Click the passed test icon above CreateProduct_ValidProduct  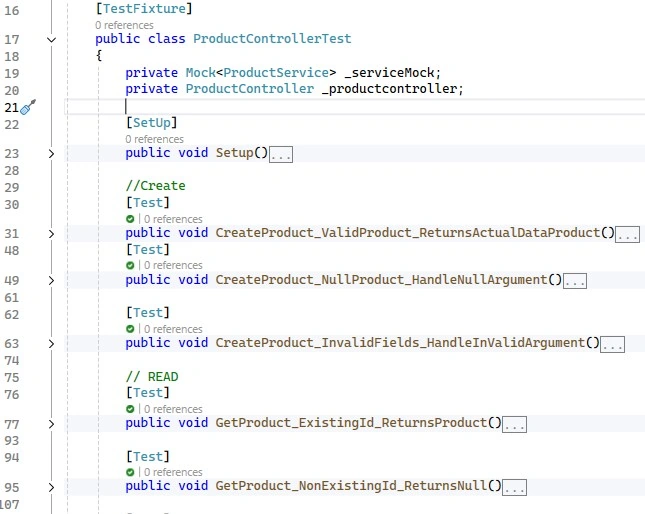point(130,219)
